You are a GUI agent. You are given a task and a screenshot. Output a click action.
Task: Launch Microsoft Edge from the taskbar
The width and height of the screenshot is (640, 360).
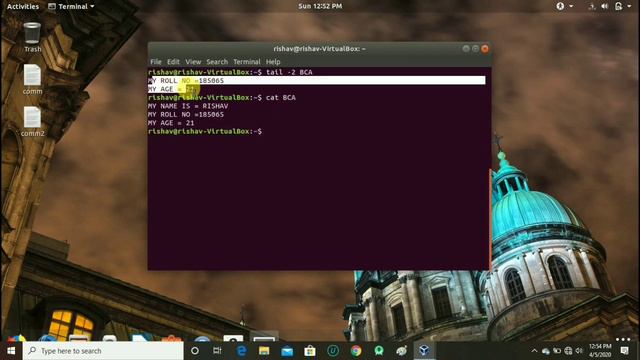[241, 351]
